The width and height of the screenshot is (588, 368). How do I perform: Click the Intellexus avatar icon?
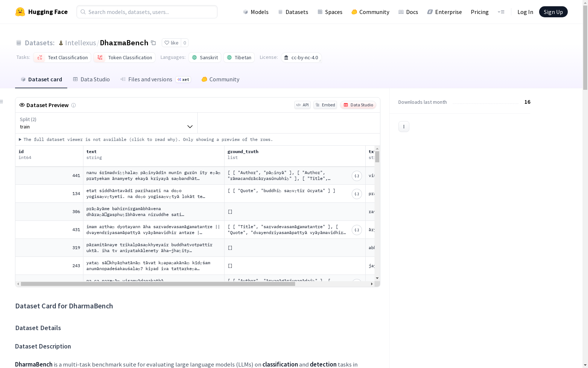(61, 43)
